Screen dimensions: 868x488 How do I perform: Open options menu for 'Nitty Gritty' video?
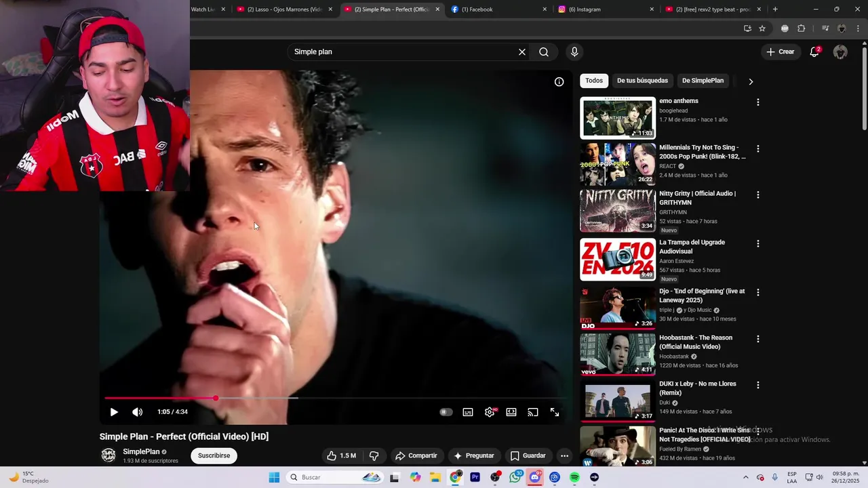coord(758,195)
